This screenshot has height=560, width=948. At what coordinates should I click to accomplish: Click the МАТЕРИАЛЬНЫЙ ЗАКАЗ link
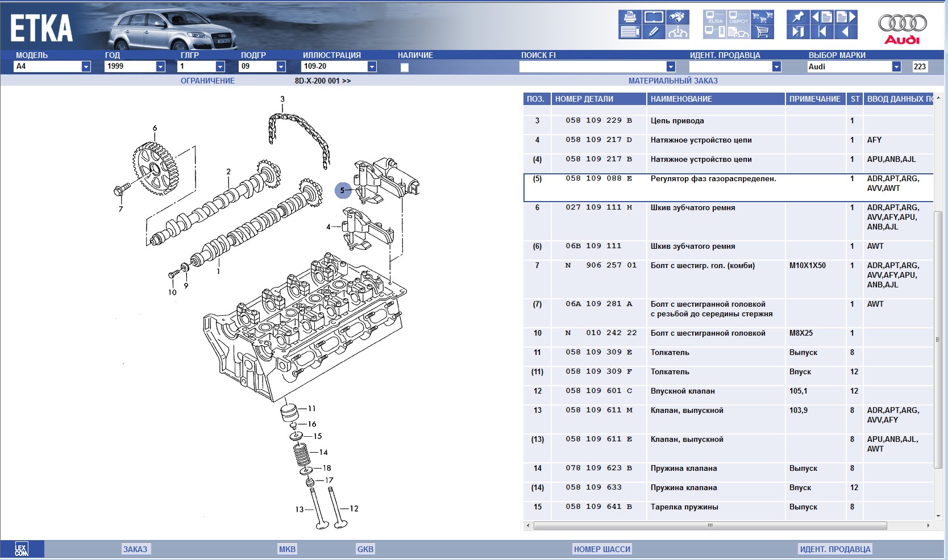[x=673, y=81]
